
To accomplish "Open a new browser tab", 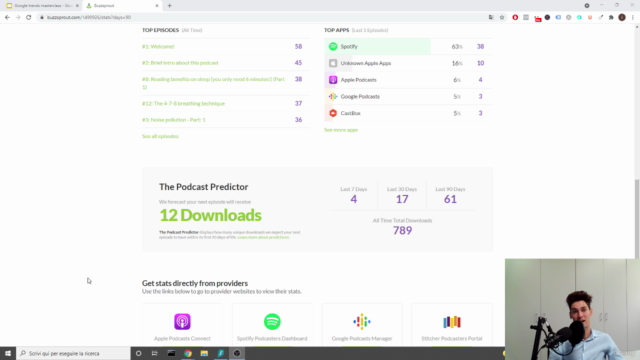I will 169,6.
